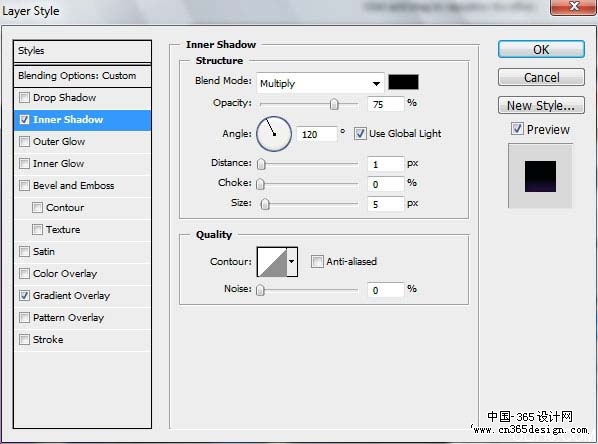Click the Choke value field

(x=385, y=184)
